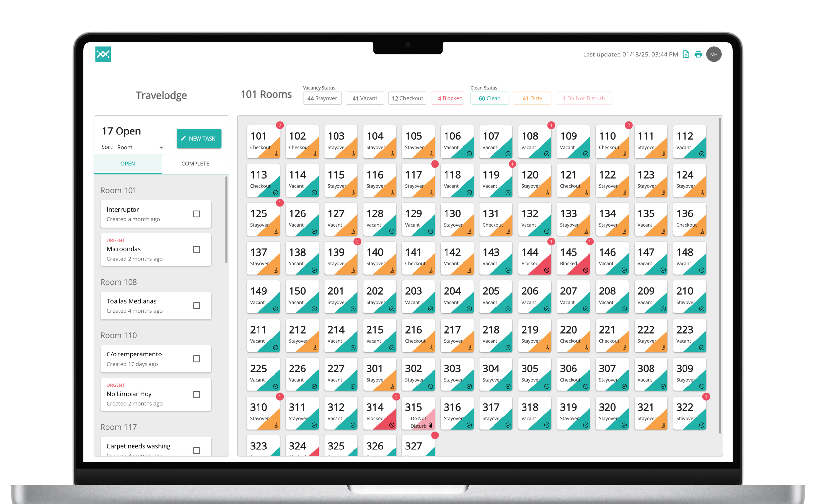Filter by 41 Dirty status
The height and width of the screenshot is (504, 816).
coord(532,98)
